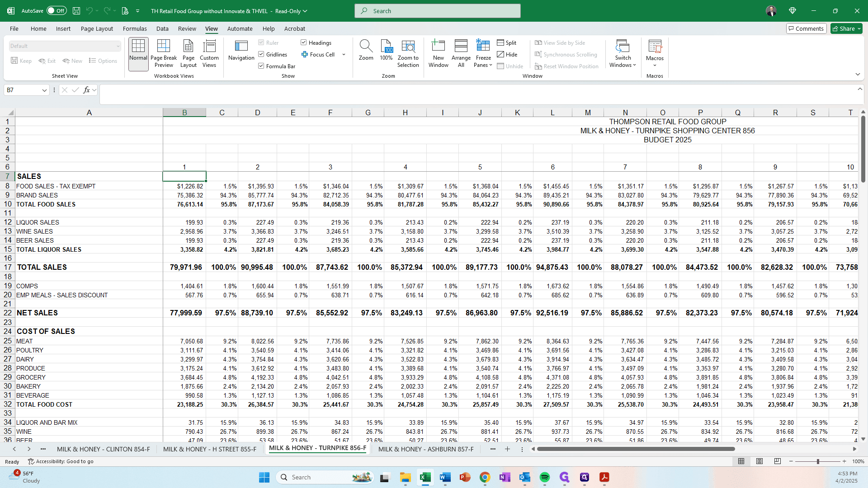Open Excel from the taskbar
The width and height of the screenshot is (868, 488).
[425, 477]
